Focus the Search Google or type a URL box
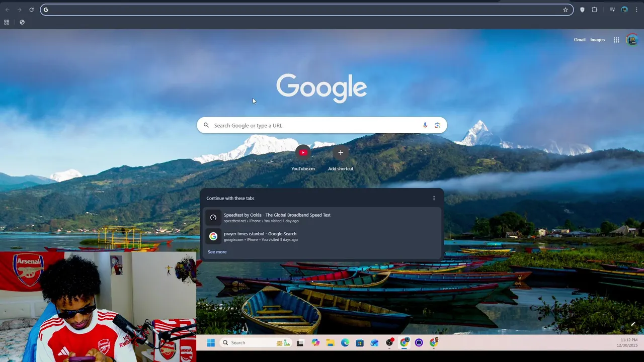644x362 pixels. tap(321, 125)
